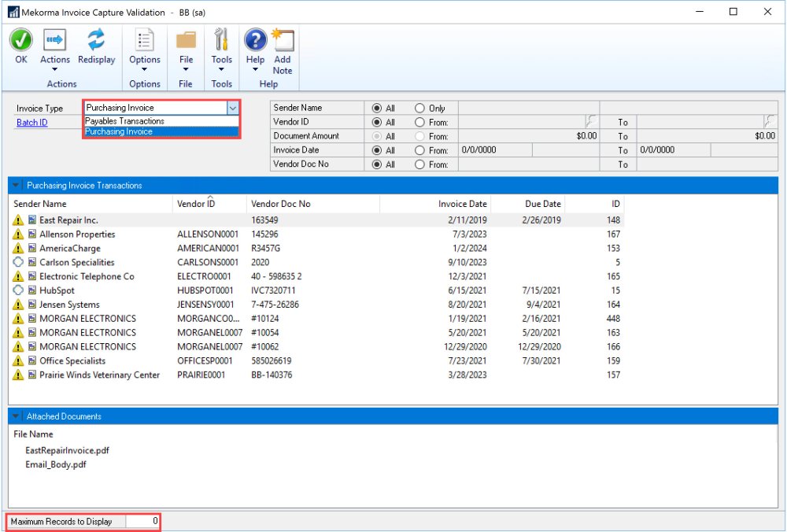Screen dimensions: 787x532
Task: Expand the Invoice Type dropdown arrow
Action: pyautogui.click(x=231, y=108)
